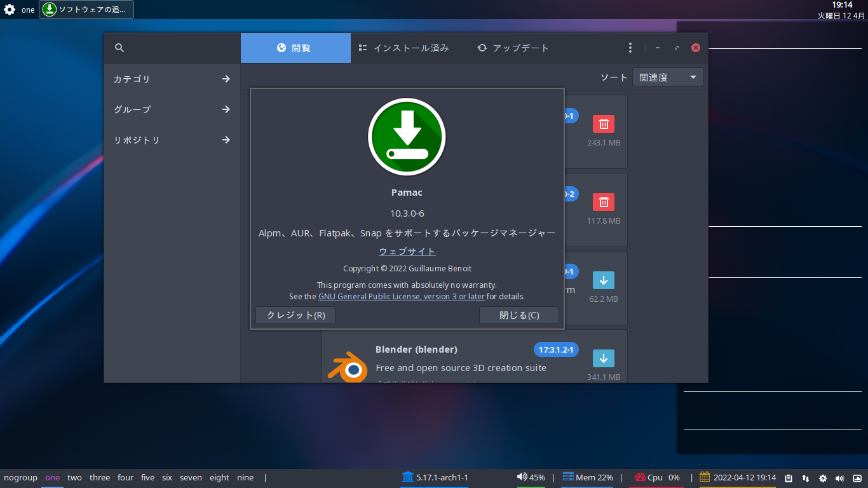Open the ウェブサイト link
The width and height of the screenshot is (868, 488).
point(407,252)
